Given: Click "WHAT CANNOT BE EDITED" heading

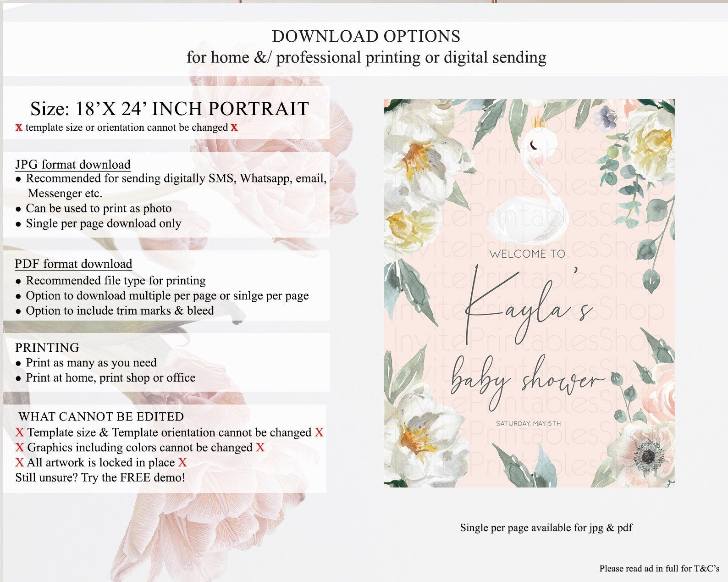Looking at the screenshot, I should click(x=101, y=417).
